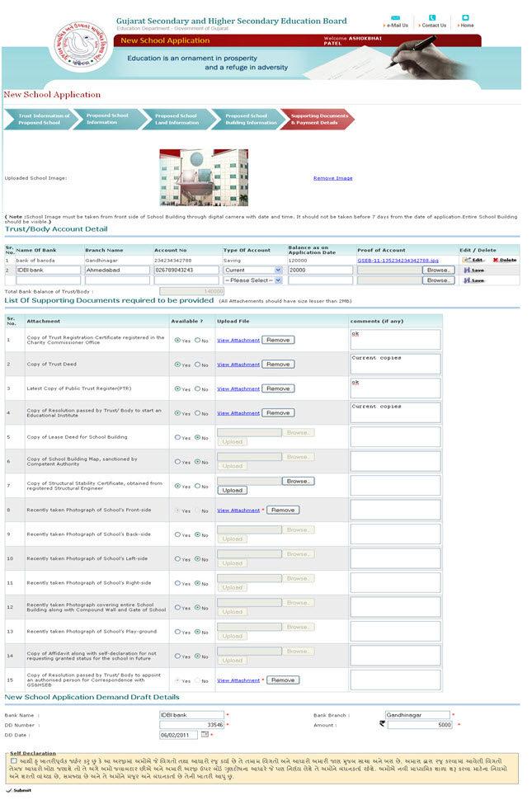Click Upload for Structural Stability Certificate
Screen dimensions: 532x800
click(232, 490)
